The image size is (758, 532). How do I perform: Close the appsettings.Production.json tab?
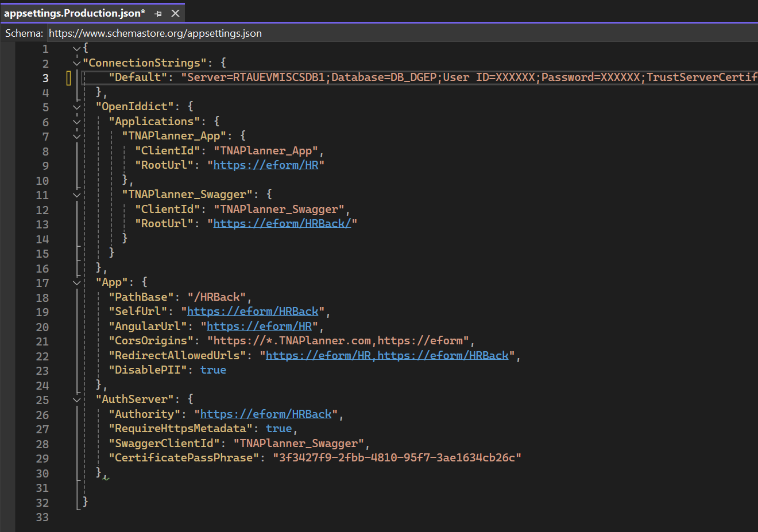(x=176, y=13)
